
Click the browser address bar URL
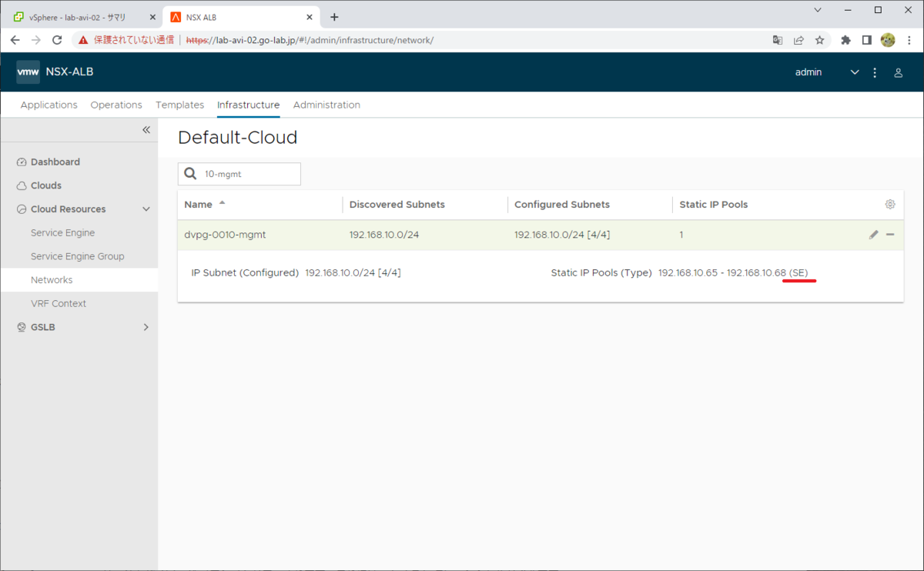(310, 40)
